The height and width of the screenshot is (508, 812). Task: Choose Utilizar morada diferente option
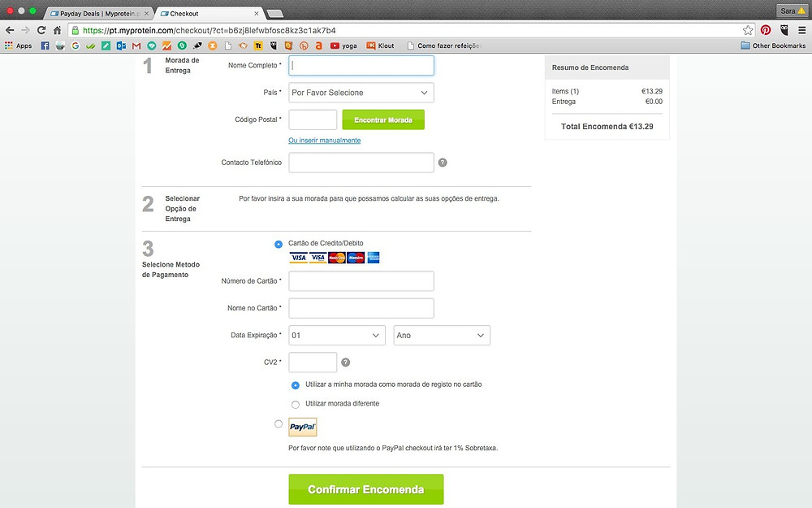click(x=296, y=404)
